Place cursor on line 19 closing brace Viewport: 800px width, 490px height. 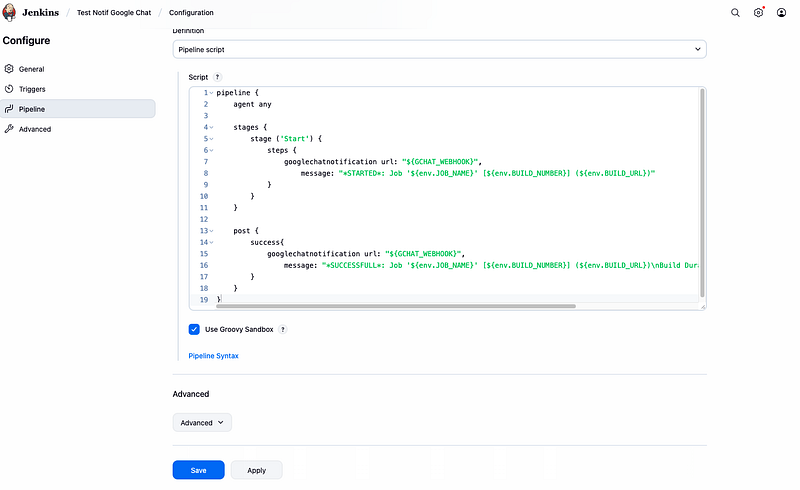(218, 300)
